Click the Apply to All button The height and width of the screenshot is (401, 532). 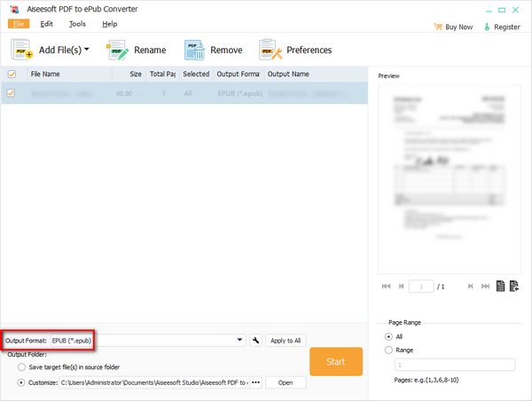pos(285,340)
